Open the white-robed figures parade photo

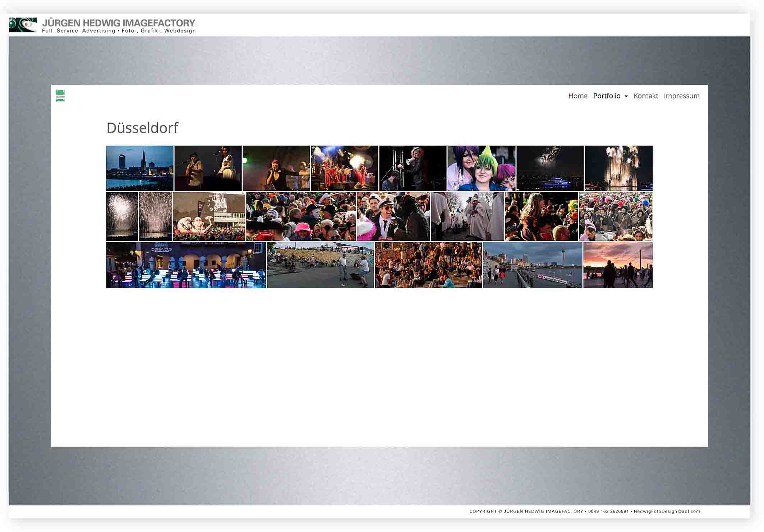pos(467,216)
